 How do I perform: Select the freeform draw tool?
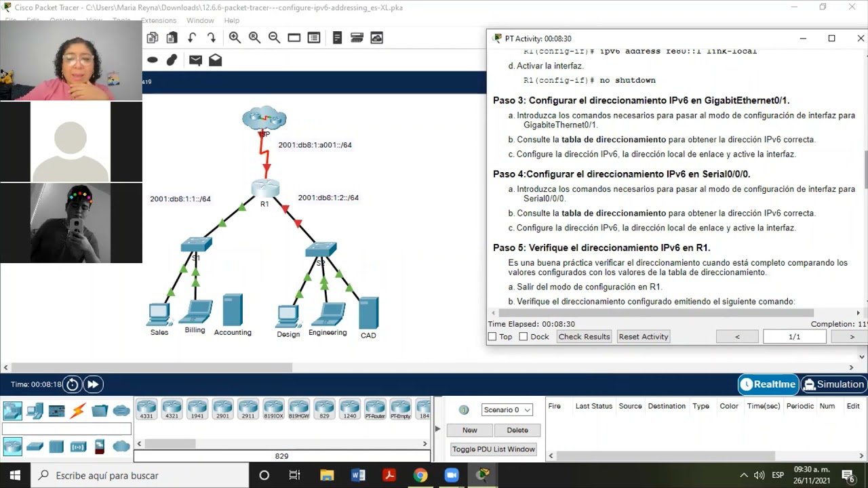(x=172, y=60)
